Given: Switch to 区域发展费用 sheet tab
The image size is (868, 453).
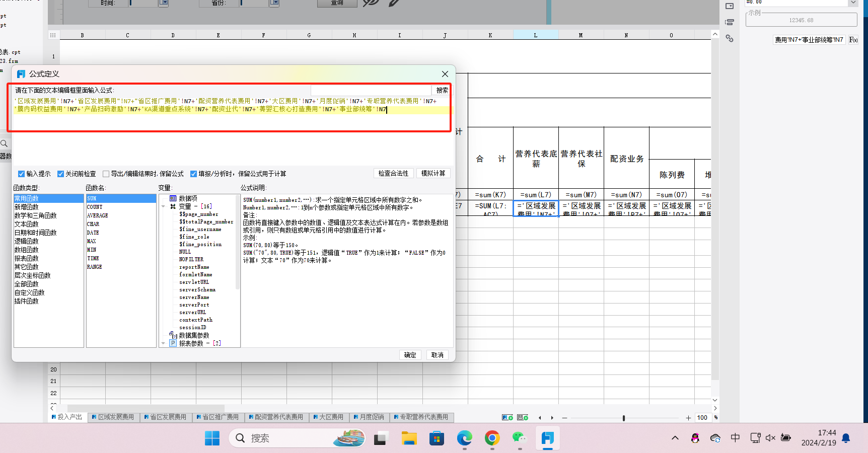Looking at the screenshot, I should [x=113, y=417].
